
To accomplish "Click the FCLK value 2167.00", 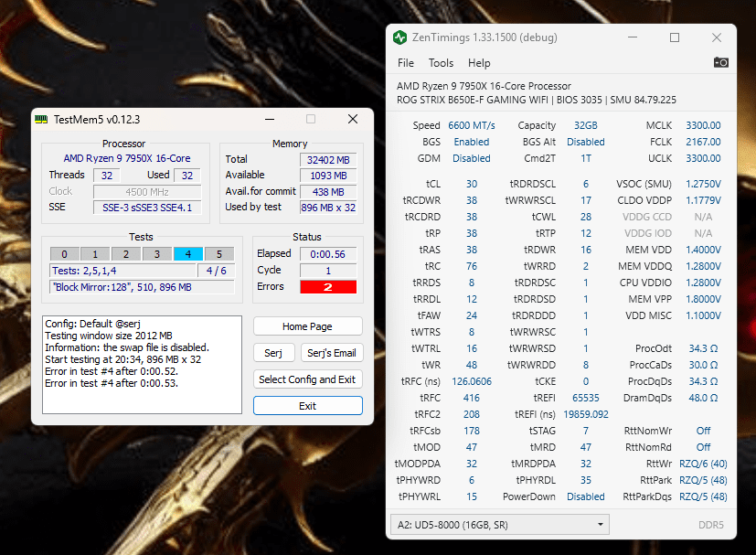I will tap(703, 142).
